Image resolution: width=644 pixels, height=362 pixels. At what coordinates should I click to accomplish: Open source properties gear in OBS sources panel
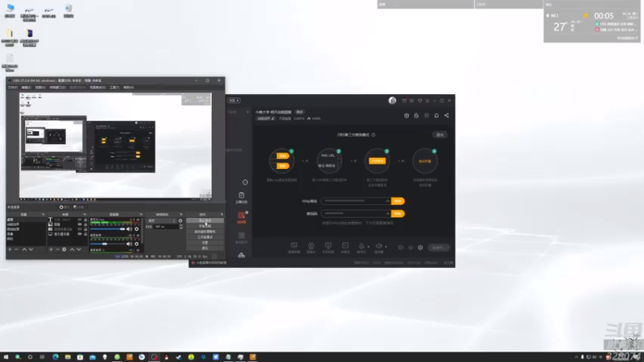click(64, 249)
